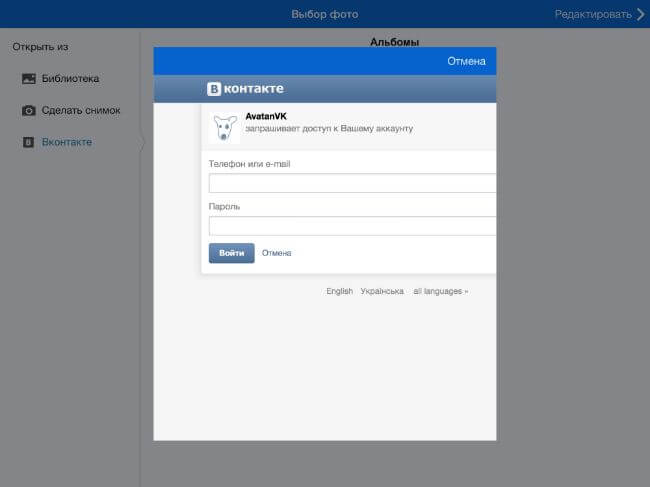Screen dimensions: 650x487
Task: Click the AvatanVK dog avatar
Action: pyautogui.click(x=224, y=128)
